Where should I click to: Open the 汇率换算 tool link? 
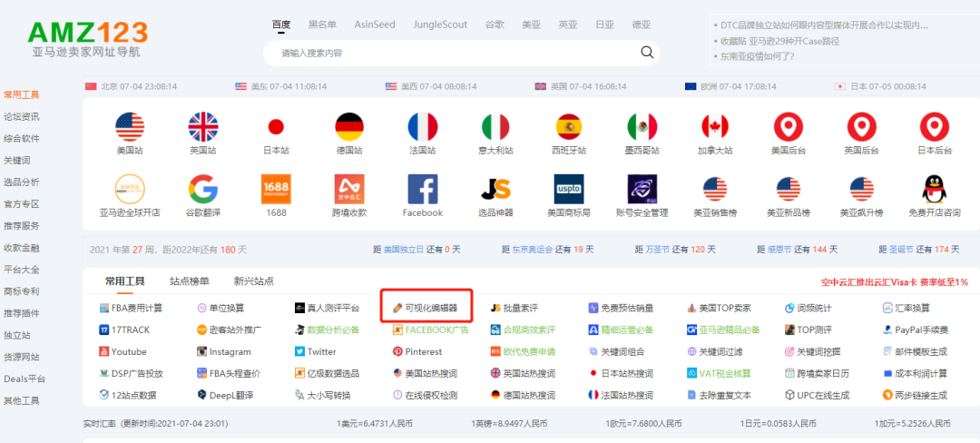click(906, 308)
